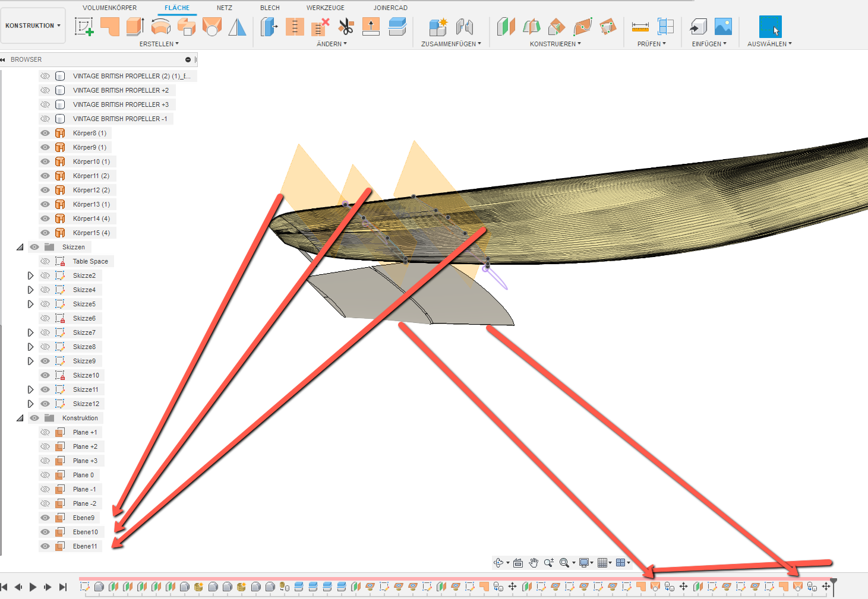
Task: Open the ERSTELLEN dropdown menu
Action: coord(159,43)
